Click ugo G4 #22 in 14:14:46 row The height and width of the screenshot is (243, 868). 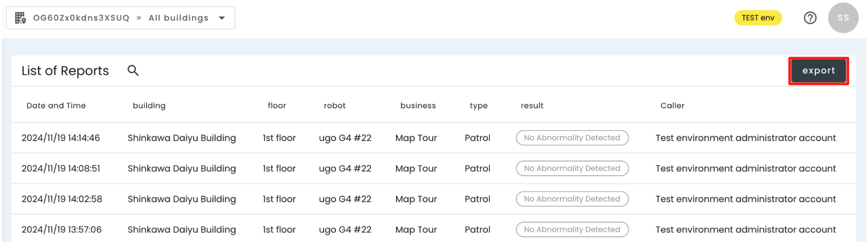(x=345, y=138)
